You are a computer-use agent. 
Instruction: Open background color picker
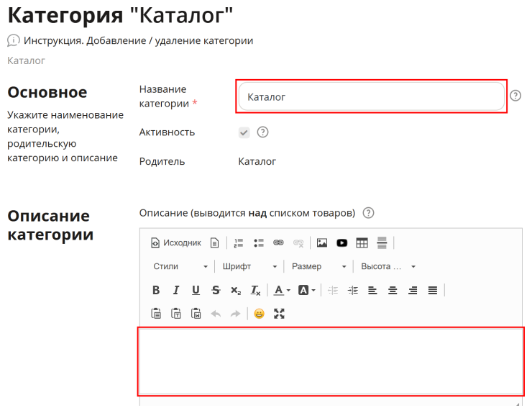(307, 291)
